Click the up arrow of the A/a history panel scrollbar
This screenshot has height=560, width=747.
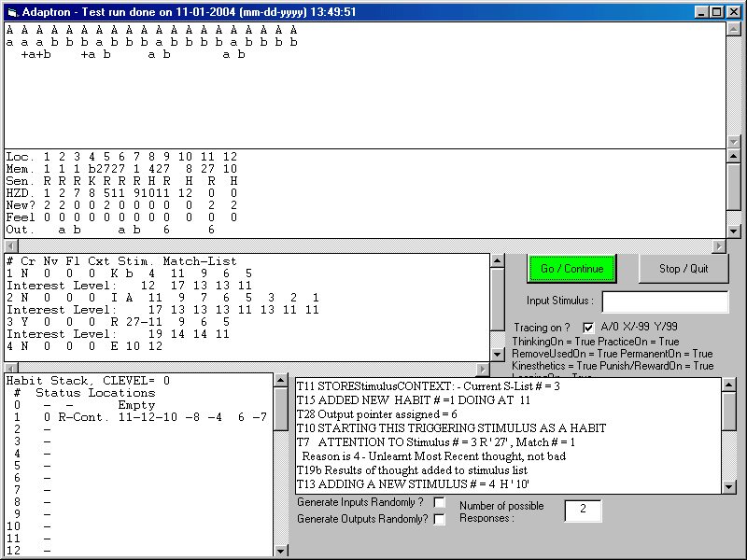[x=733, y=29]
